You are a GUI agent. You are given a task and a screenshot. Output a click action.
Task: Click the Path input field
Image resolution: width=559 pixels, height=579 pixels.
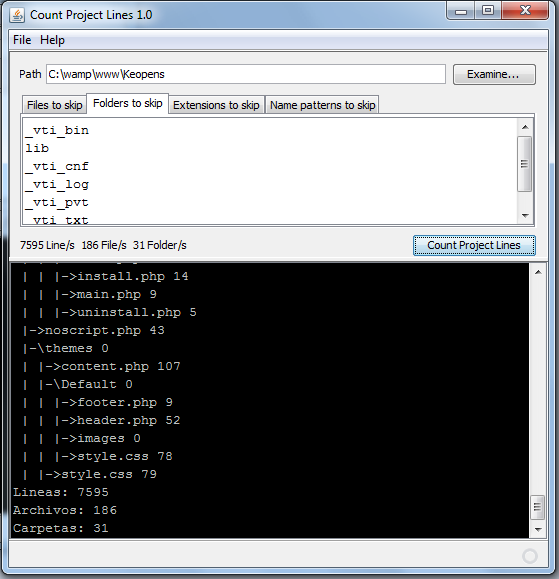[x=246, y=74]
